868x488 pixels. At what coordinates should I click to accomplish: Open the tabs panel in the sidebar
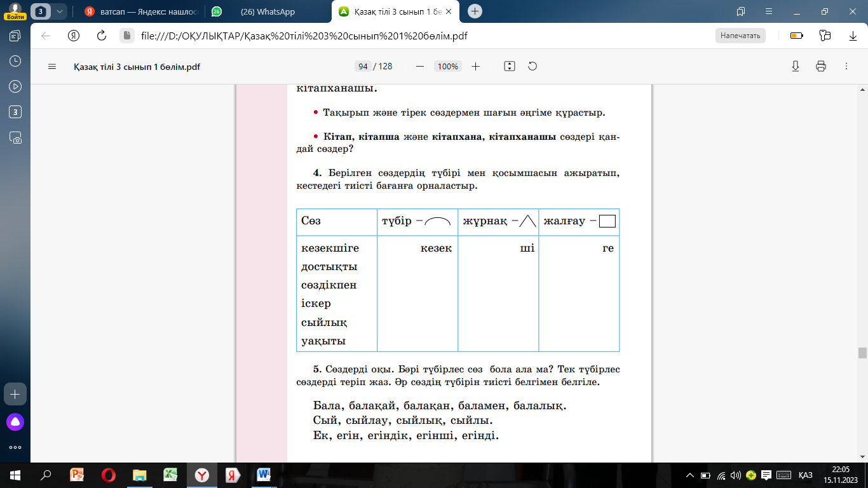point(15,36)
